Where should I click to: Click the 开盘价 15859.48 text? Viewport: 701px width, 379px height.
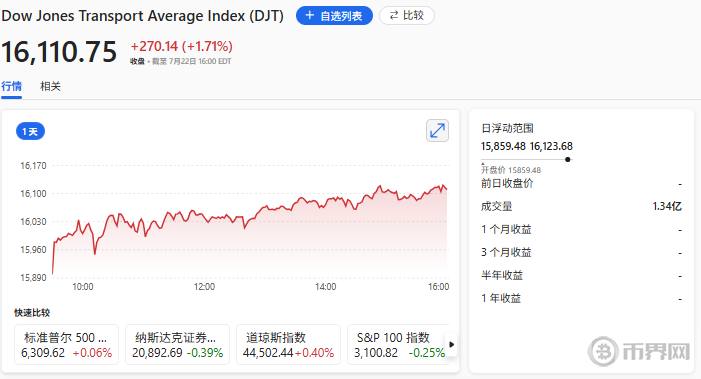tap(511, 170)
